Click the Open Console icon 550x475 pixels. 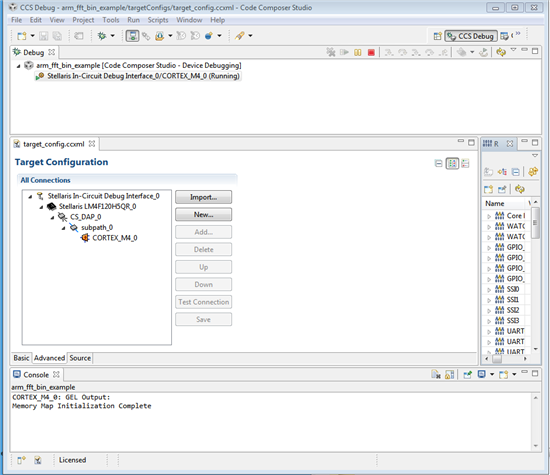click(x=503, y=375)
